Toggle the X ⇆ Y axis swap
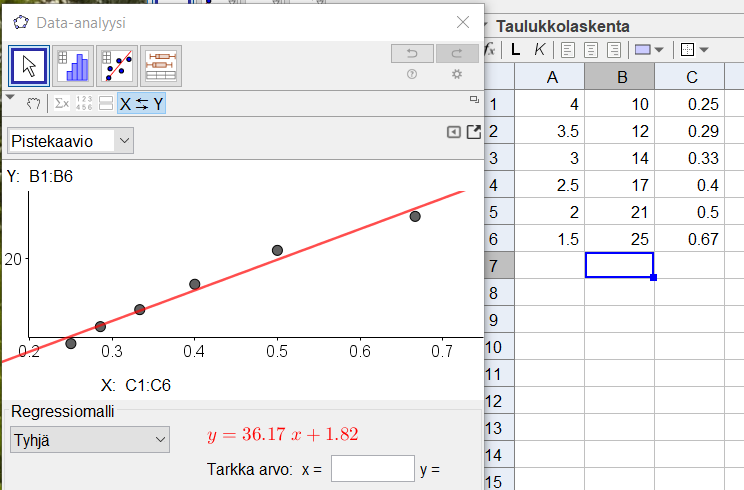Image resolution: width=744 pixels, height=490 pixels. click(141, 103)
